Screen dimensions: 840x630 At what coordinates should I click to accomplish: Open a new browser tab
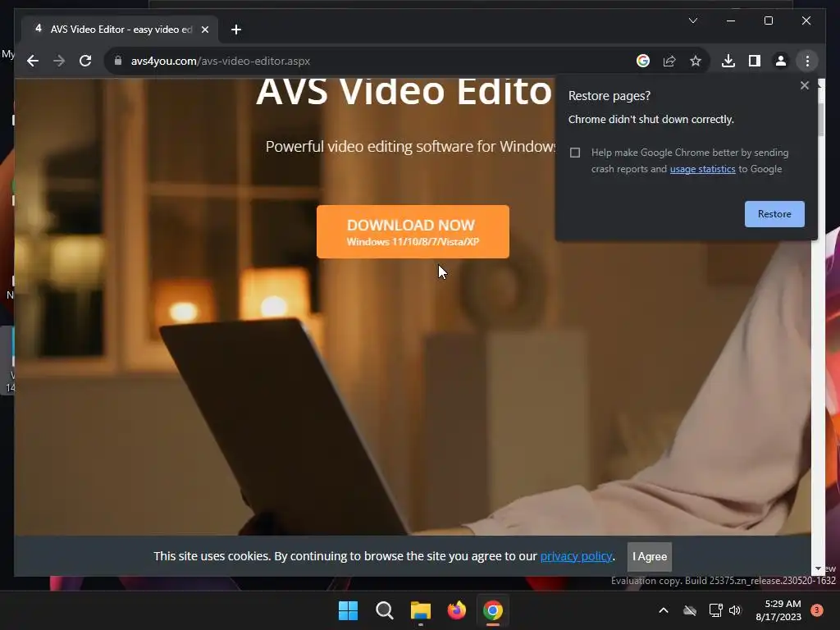point(236,30)
